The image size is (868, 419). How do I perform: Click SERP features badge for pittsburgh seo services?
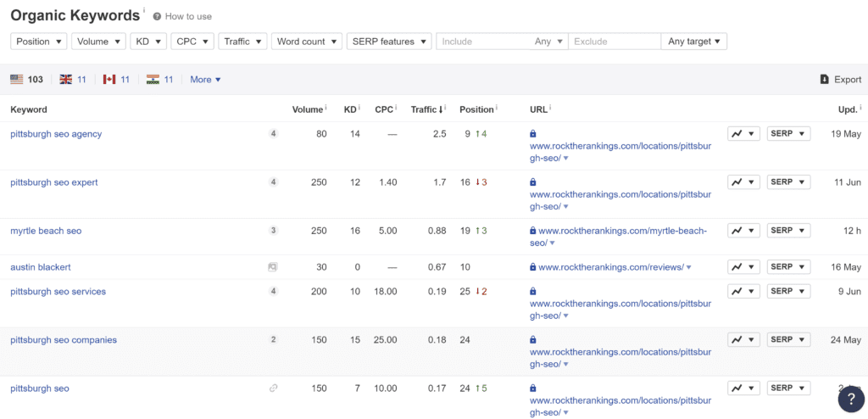(x=272, y=291)
